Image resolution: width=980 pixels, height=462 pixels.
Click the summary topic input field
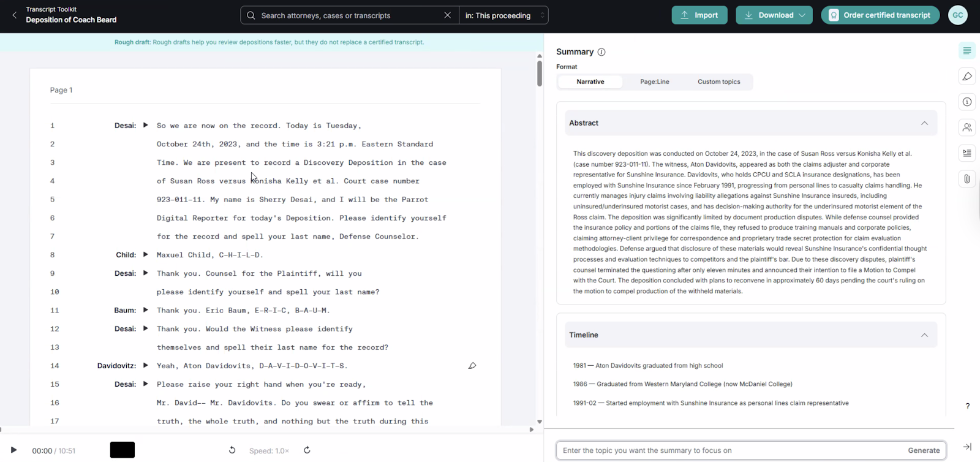click(729, 450)
